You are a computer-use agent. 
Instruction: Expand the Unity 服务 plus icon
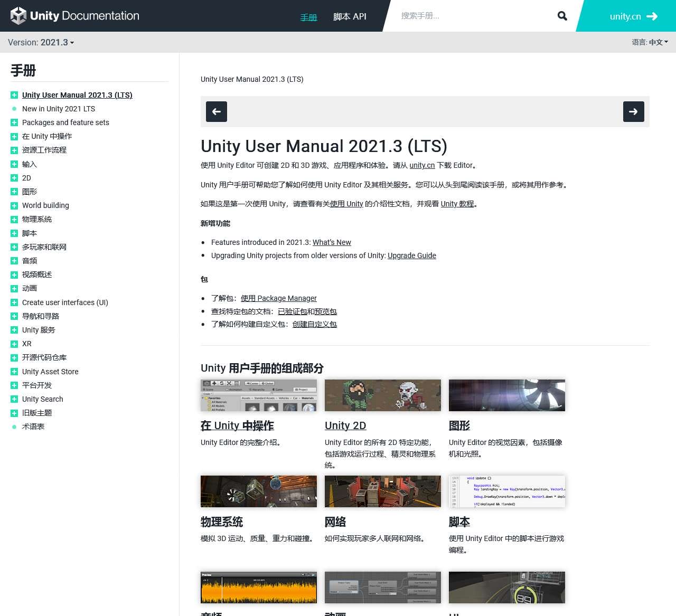(x=14, y=330)
